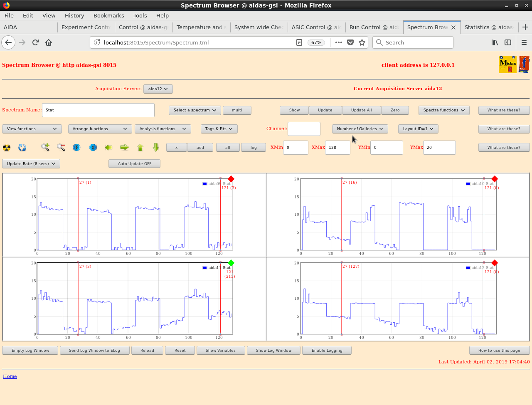This screenshot has width=532, height=405.
Task: Click the green up arrow icon
Action: coord(140,147)
